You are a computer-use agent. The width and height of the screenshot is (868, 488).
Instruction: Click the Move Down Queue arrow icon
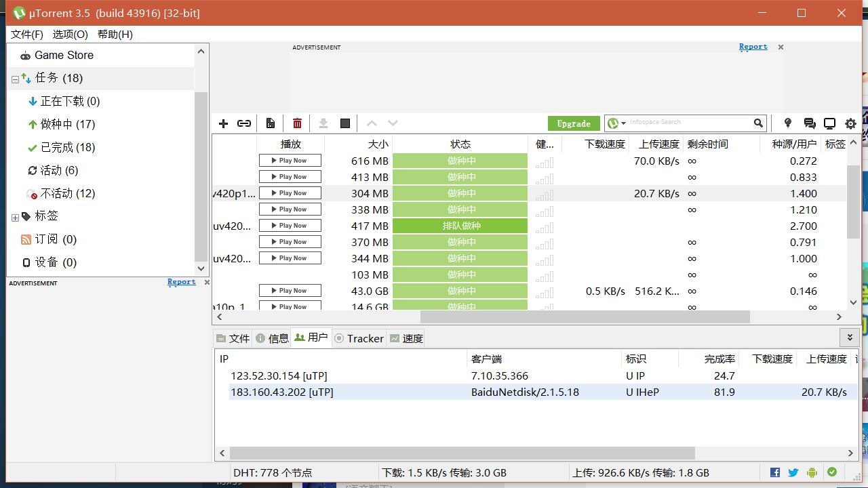click(x=393, y=123)
